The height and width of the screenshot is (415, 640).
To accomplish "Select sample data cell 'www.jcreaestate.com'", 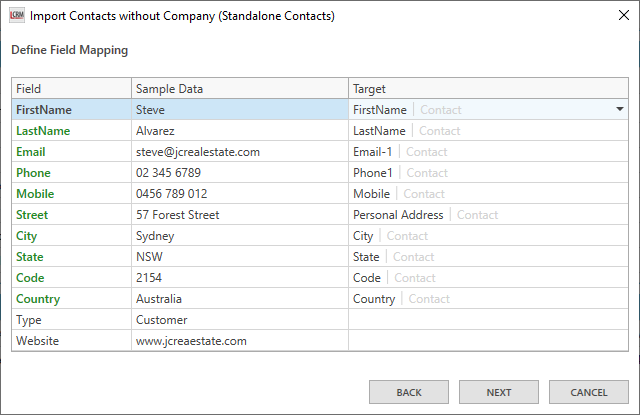I will pos(191,341).
